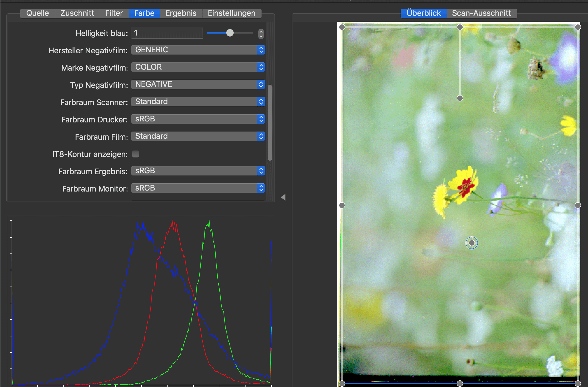Screen dimensions: 588x387
Task: Click the Helligkeit blau value field
Action: point(167,33)
